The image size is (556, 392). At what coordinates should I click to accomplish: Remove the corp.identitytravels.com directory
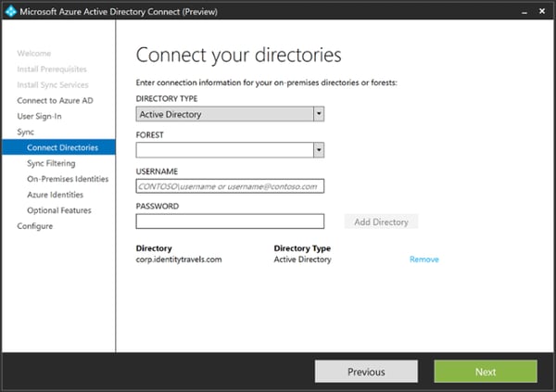pyautogui.click(x=424, y=259)
